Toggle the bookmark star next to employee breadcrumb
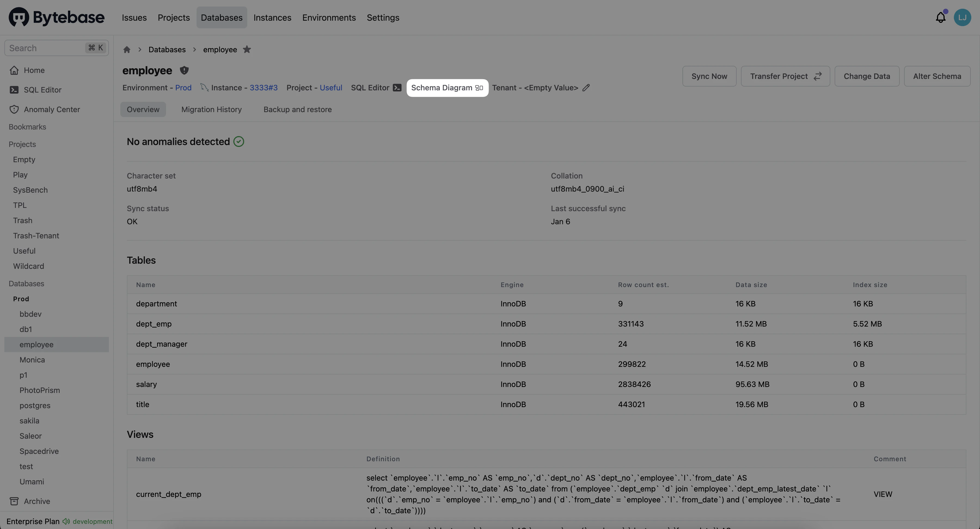Screen dimensions: 980x529 point(247,50)
